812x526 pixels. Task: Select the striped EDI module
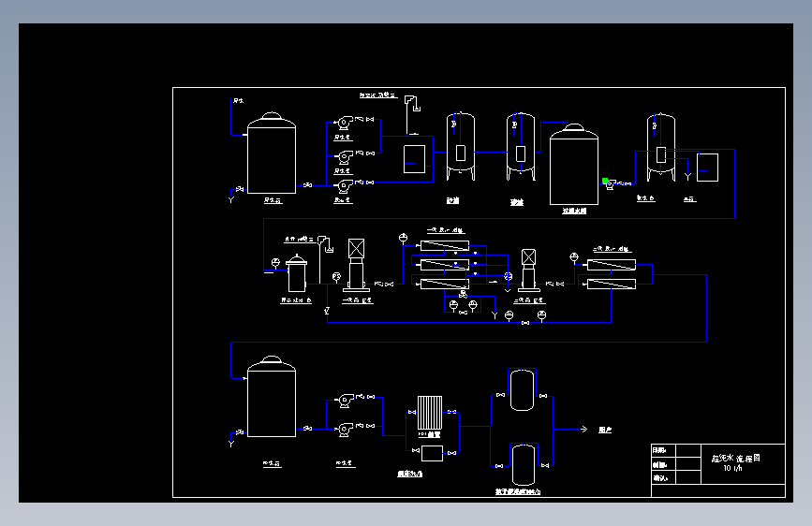coord(430,413)
